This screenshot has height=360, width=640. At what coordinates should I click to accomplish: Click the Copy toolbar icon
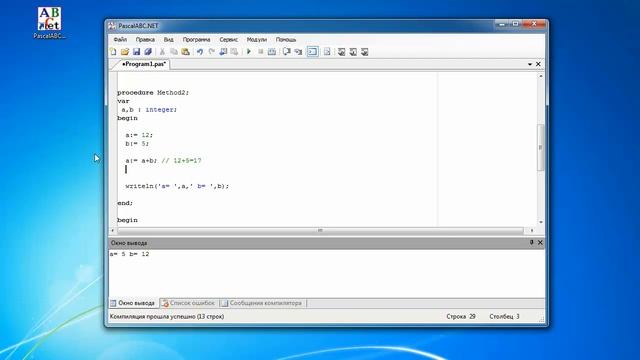(x=174, y=51)
